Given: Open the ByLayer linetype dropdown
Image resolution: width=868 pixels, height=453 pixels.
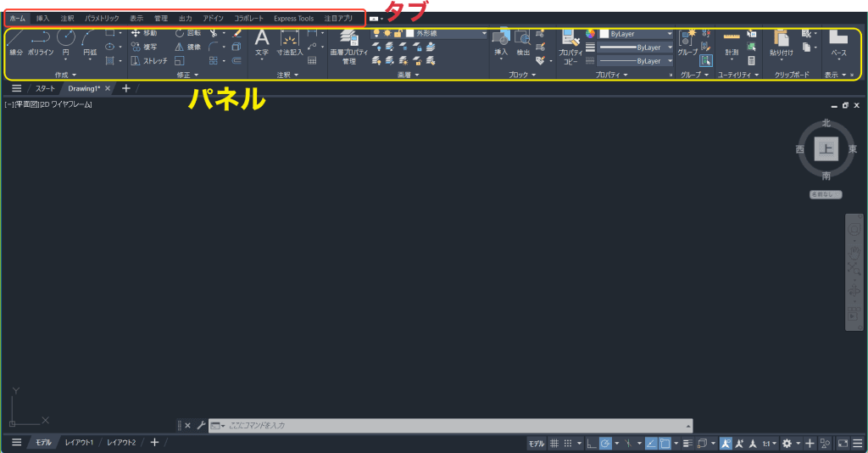Looking at the screenshot, I should pos(670,61).
